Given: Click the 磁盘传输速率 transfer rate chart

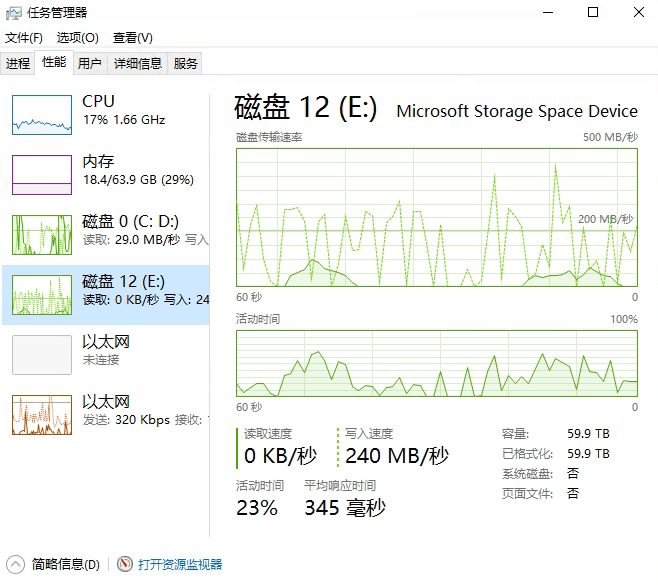Looking at the screenshot, I should click(x=436, y=216).
